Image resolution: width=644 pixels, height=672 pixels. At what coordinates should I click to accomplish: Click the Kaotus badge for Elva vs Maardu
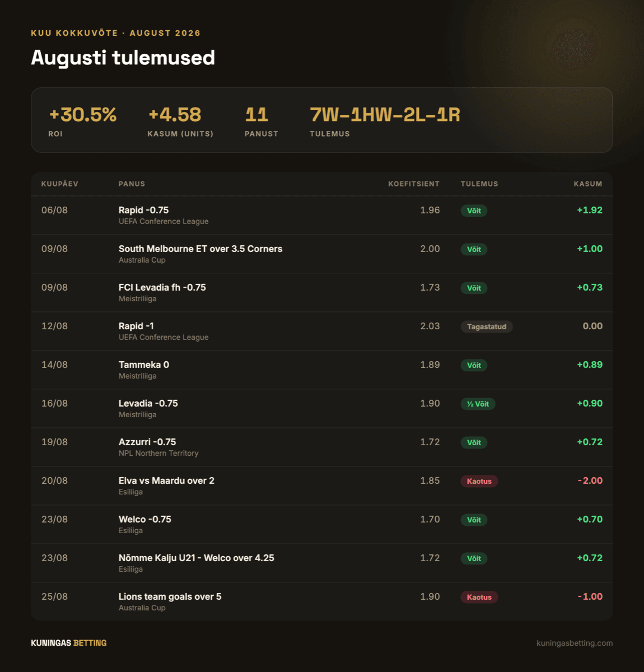tap(479, 481)
